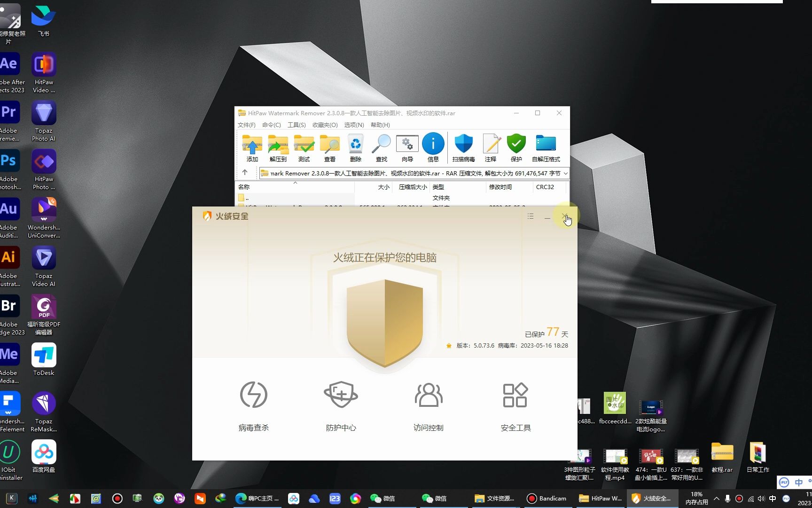Open the 文件(F) menu in WinRAR
The image size is (812, 508).
pos(247,125)
